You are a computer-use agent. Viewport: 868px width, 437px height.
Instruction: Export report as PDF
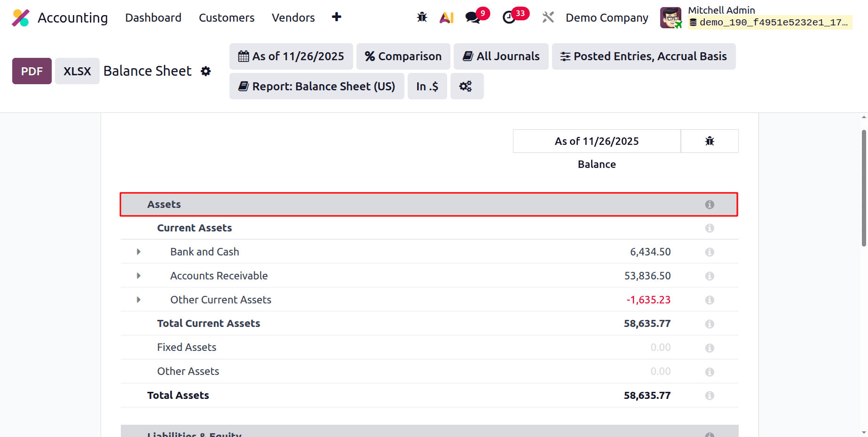[32, 71]
